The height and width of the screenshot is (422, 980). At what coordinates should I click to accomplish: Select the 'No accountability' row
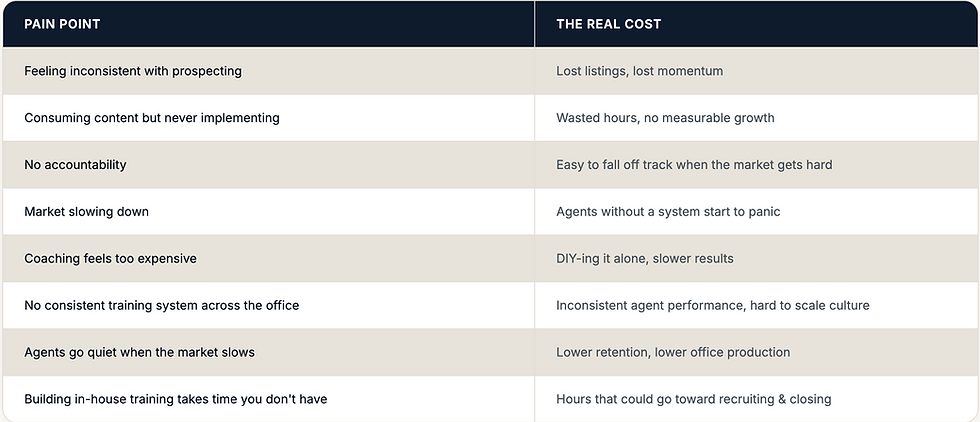click(x=490, y=164)
